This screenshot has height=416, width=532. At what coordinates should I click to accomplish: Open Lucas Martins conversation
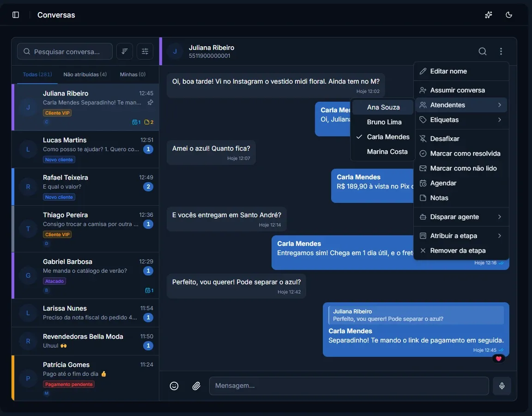pyautogui.click(x=85, y=149)
